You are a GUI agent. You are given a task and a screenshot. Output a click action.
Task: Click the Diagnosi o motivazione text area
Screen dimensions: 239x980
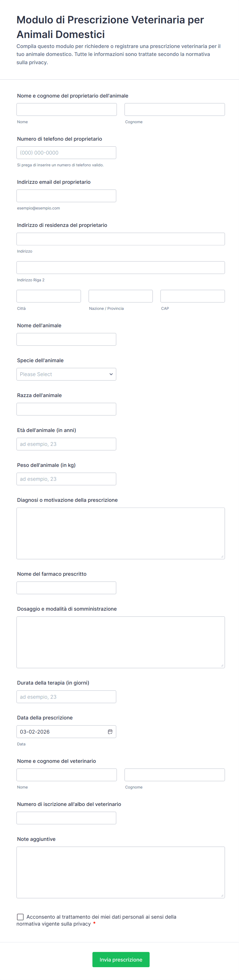tap(121, 533)
